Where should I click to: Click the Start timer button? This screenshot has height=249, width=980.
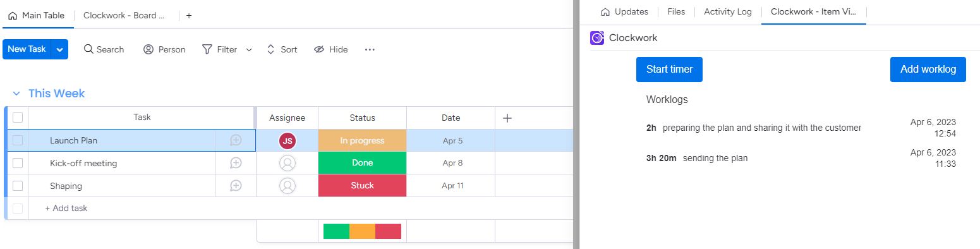tap(669, 70)
